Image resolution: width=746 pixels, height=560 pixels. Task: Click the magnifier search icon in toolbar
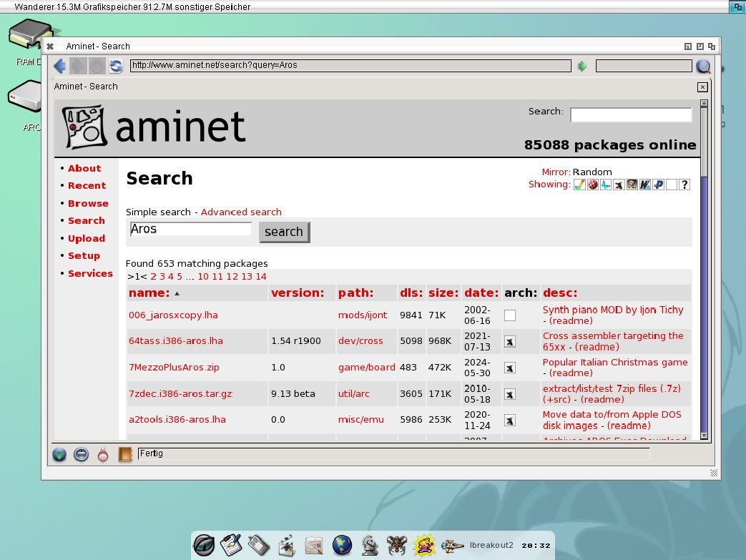point(704,67)
